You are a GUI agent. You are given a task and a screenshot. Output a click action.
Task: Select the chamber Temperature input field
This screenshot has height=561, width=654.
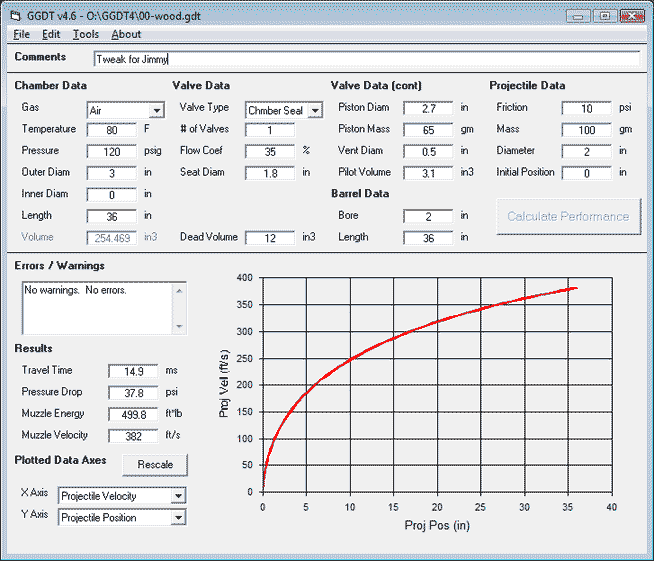point(111,130)
